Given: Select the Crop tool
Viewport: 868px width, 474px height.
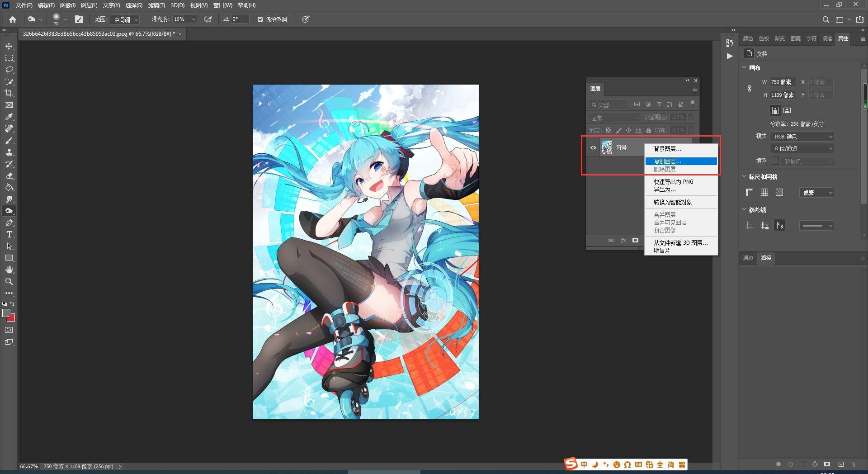Looking at the screenshot, I should tap(9, 93).
